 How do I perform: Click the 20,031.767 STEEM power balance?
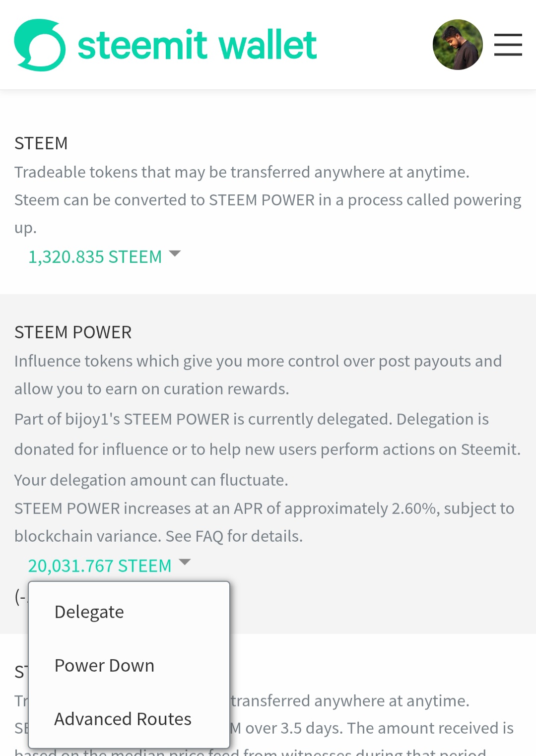click(x=99, y=566)
